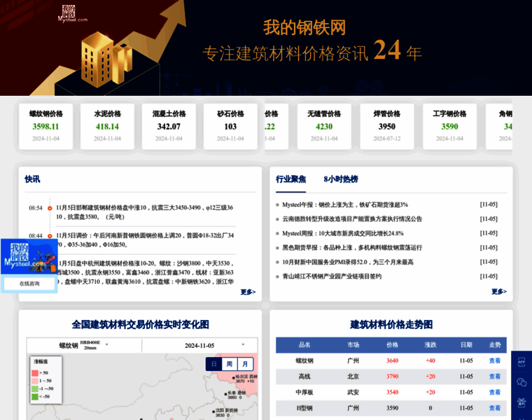The height and width of the screenshot is (420, 532).
Task: Click 查看 trend link for 螺纹钢 row
Action: pyautogui.click(x=495, y=360)
